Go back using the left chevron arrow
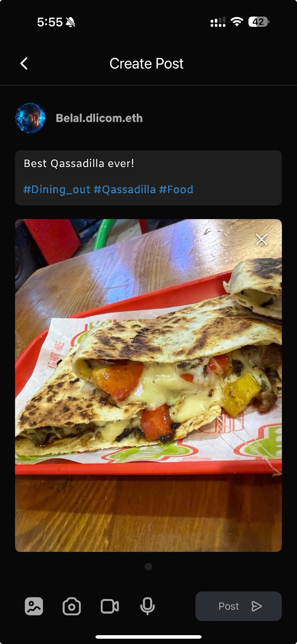 click(24, 64)
